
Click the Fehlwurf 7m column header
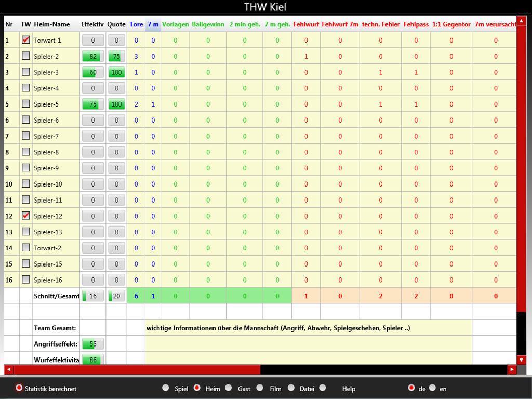tap(340, 24)
